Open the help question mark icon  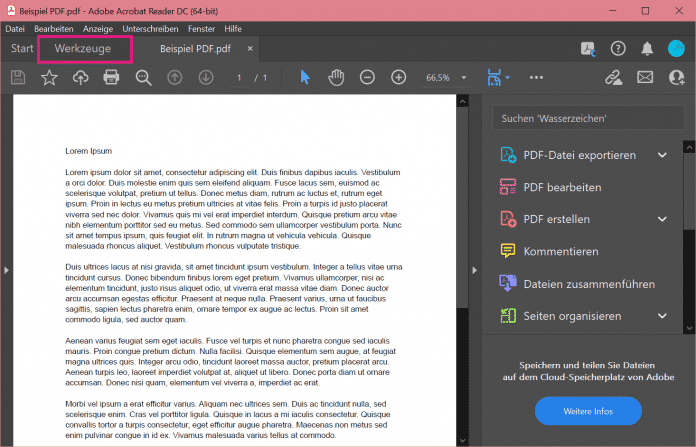tap(618, 48)
